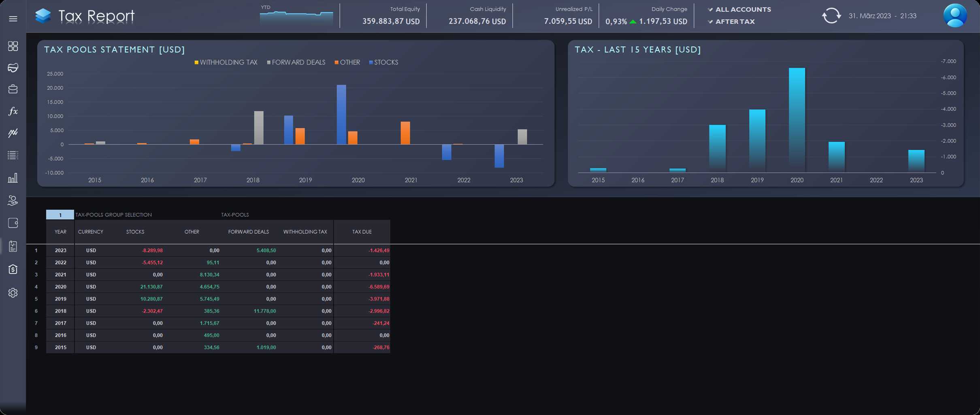Click the WITHHOLDING TAX legend entry
The height and width of the screenshot is (415, 980).
click(226, 62)
